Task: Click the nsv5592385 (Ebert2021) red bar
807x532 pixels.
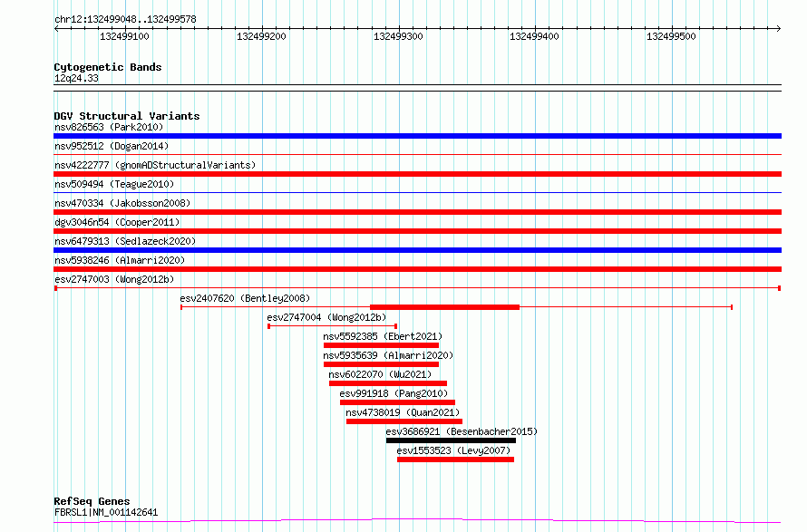Action: click(x=382, y=345)
